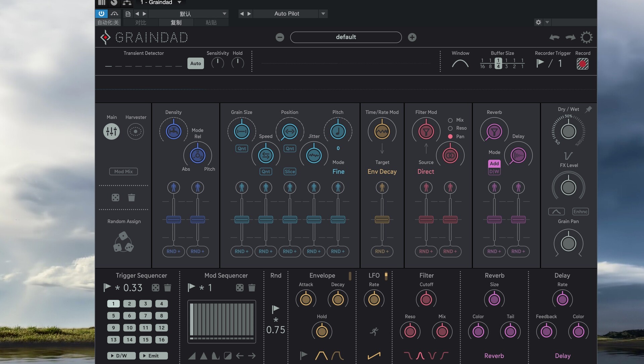The width and height of the screenshot is (644, 364).
Task: Click the undo arrow icon
Action: click(x=554, y=38)
